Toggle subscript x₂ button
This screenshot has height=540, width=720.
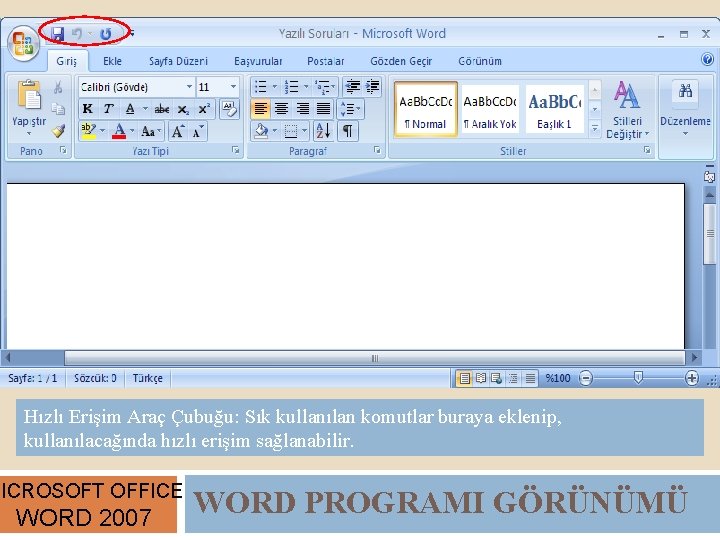pyautogui.click(x=183, y=109)
